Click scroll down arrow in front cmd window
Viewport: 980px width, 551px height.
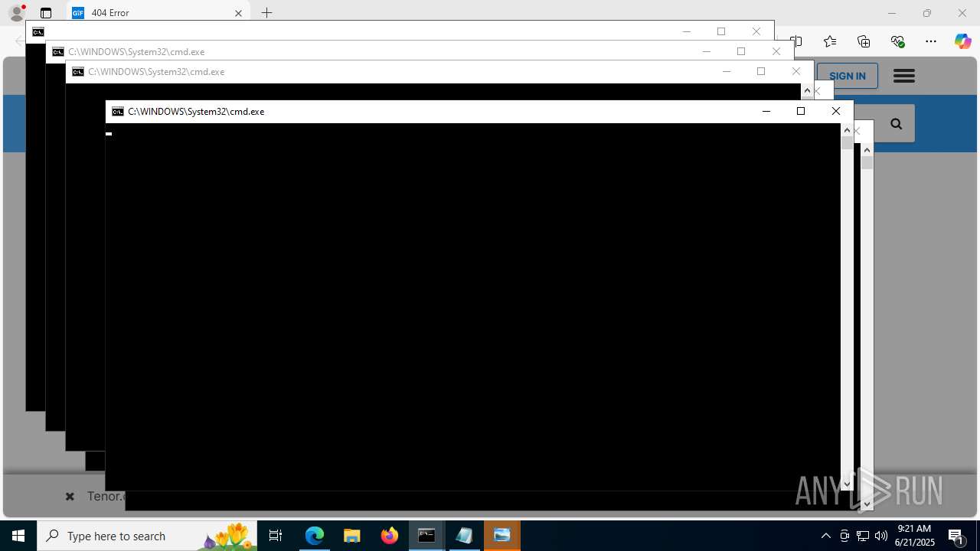[847, 484]
